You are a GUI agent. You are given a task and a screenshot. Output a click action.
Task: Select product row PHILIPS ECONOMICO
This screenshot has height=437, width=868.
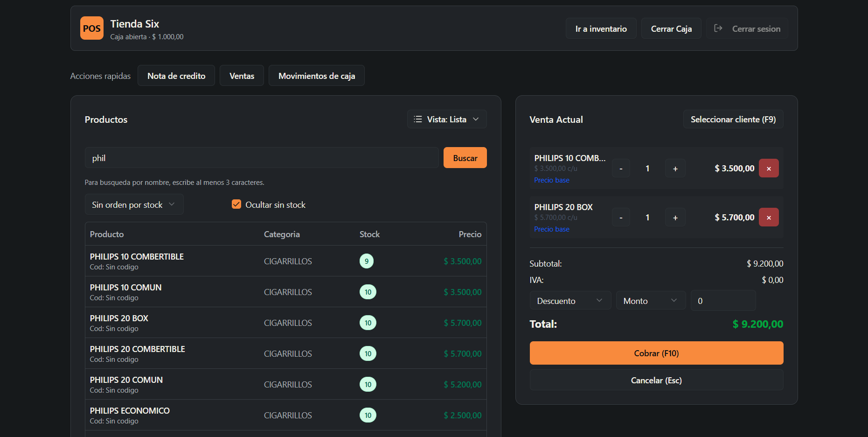285,415
